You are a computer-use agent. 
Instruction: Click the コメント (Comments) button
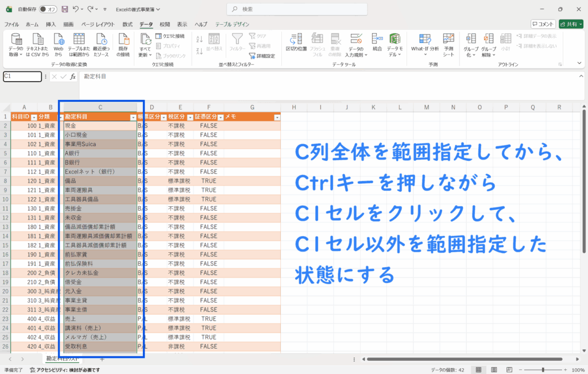coord(543,24)
